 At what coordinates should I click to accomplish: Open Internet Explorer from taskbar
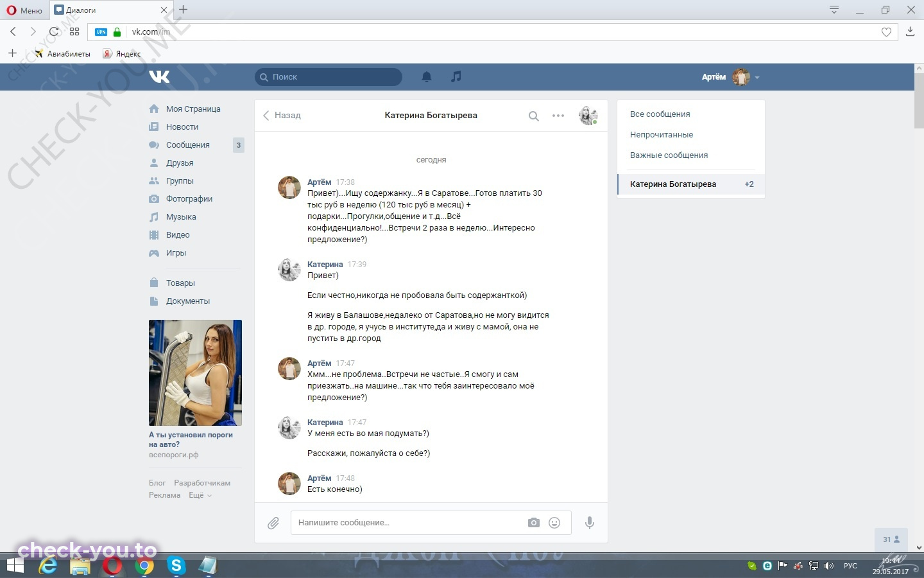point(48,566)
